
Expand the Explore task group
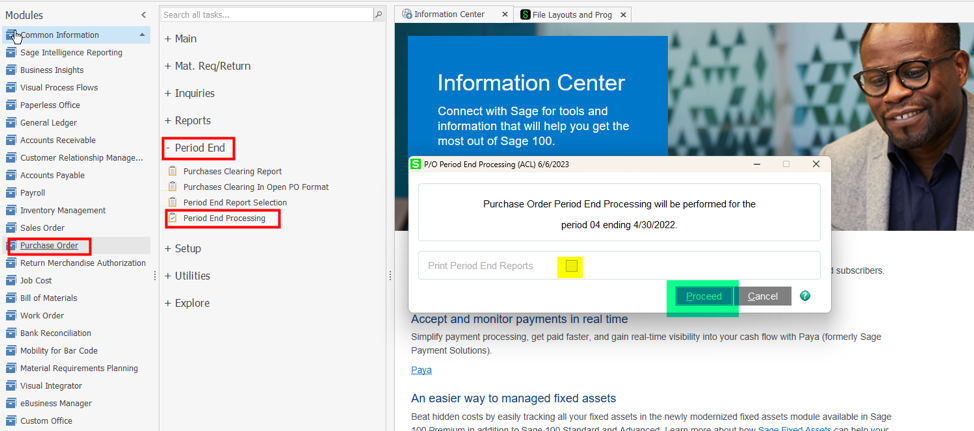(187, 303)
